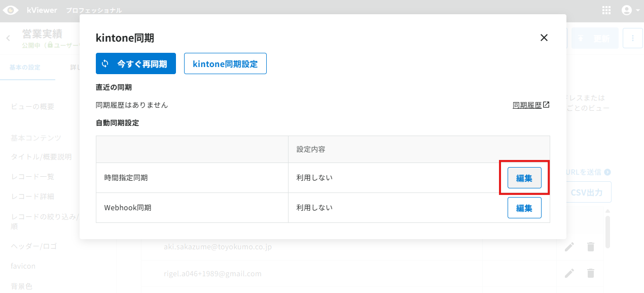Viewport: 644px width, 293px height.
Task: Open the 同期履歴 link
Action: click(531, 105)
